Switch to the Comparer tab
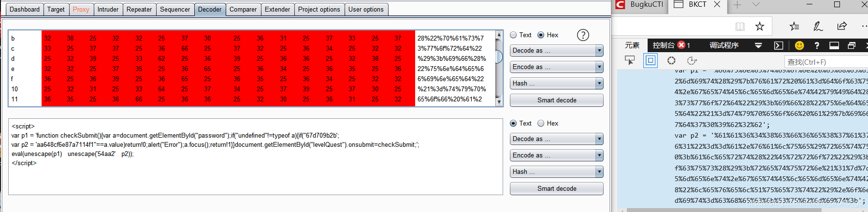Image resolution: width=868 pixels, height=212 pixels. click(x=243, y=9)
